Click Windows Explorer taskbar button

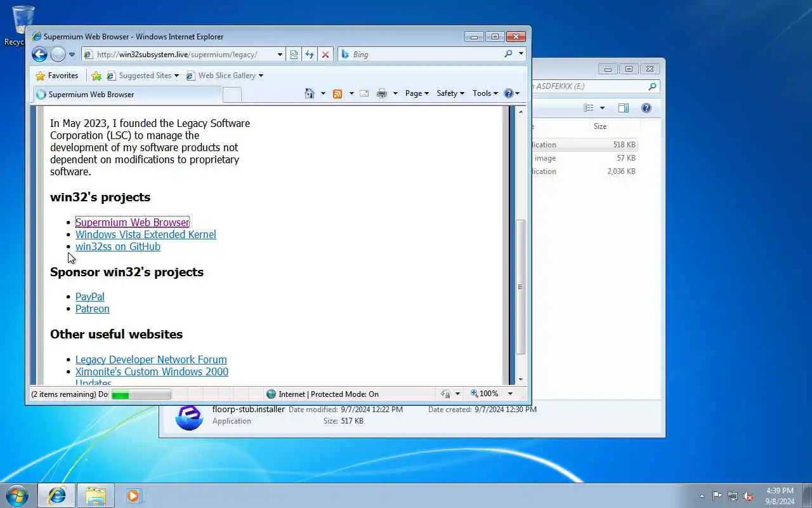[96, 495]
